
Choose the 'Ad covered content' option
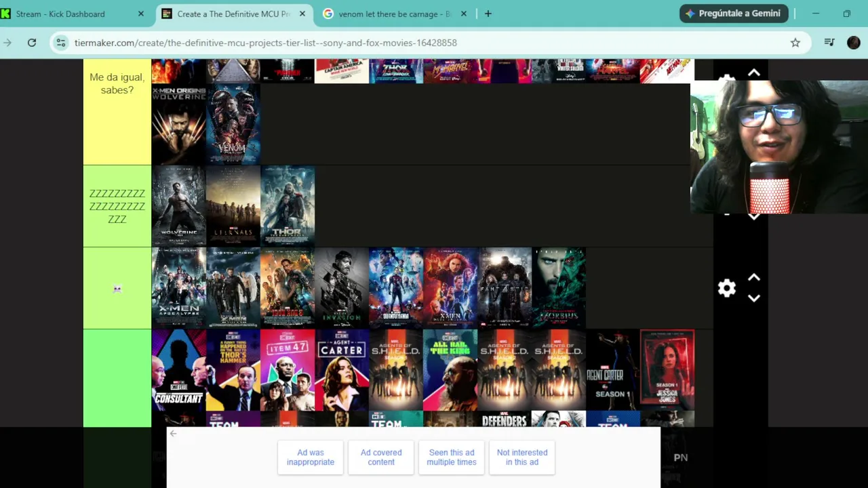click(381, 457)
